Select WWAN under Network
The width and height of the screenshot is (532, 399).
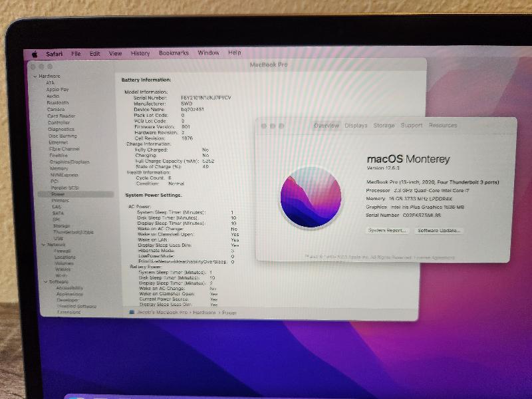click(63, 269)
